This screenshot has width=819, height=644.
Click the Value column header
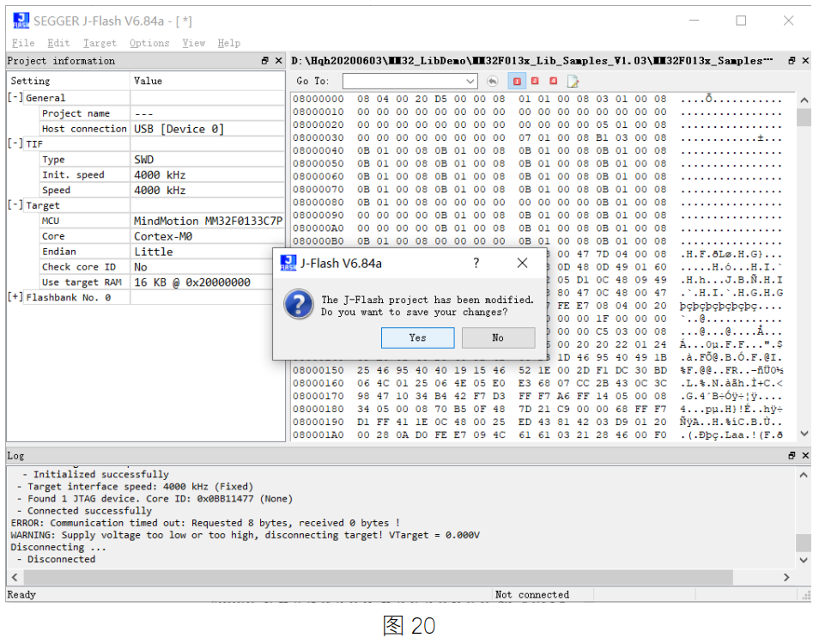(208, 81)
